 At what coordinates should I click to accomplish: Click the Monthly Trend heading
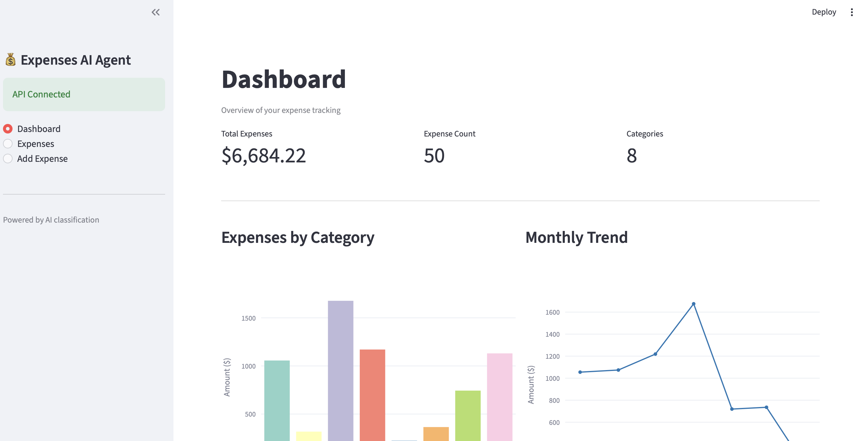click(x=576, y=237)
